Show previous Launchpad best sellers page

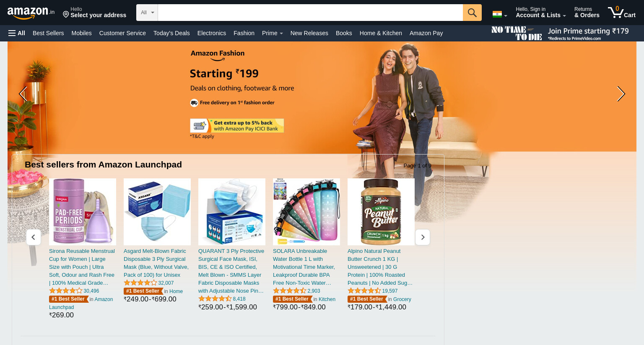coord(34,237)
